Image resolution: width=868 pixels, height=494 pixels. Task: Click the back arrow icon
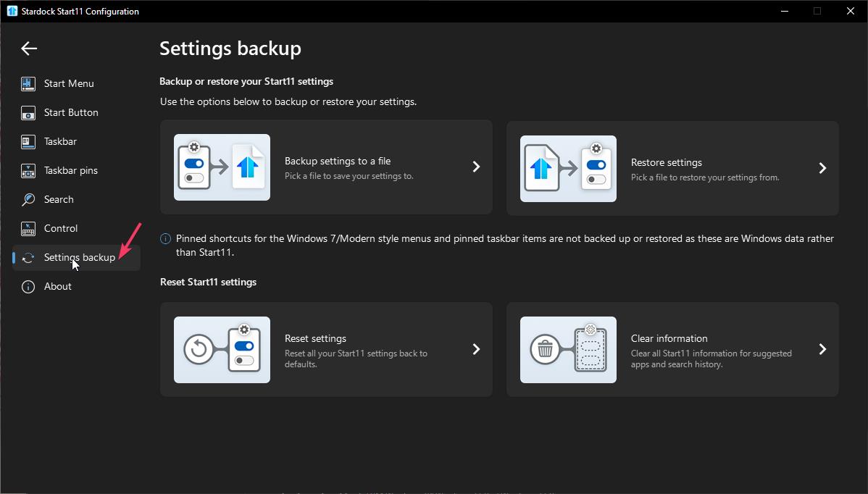click(x=29, y=49)
